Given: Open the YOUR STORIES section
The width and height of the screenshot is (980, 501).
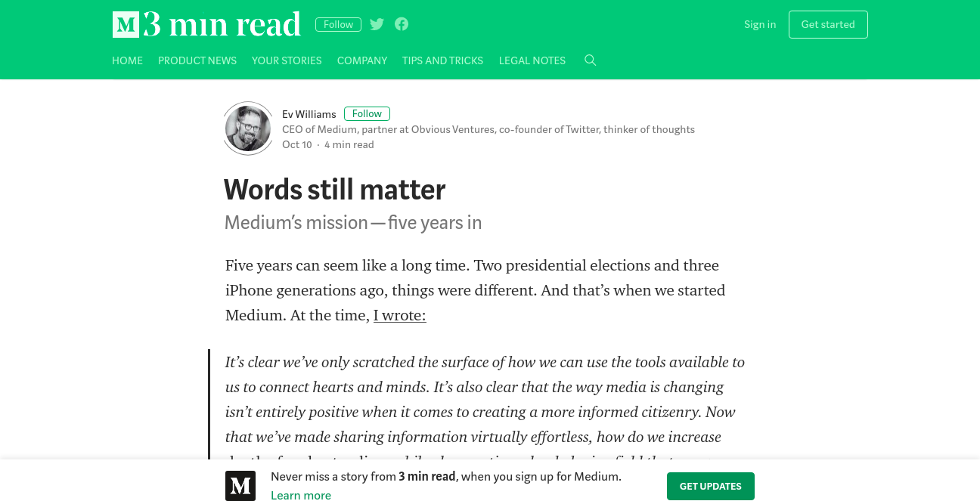Looking at the screenshot, I should [x=287, y=60].
